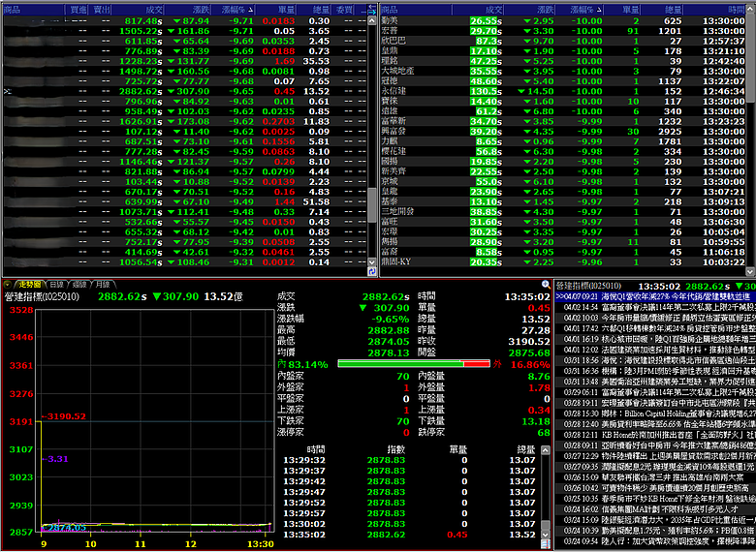Click the 內外盤 green-red ratio bar

click(414, 364)
